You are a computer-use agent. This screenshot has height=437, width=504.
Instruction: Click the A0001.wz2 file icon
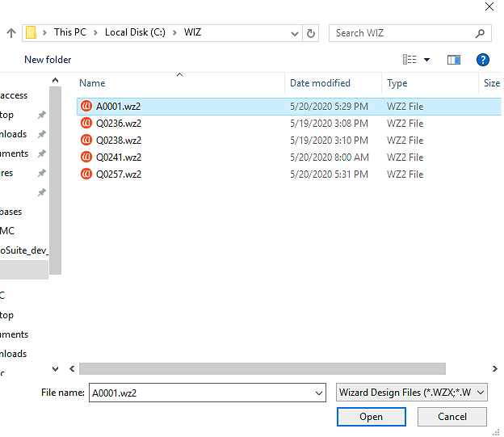click(x=86, y=107)
